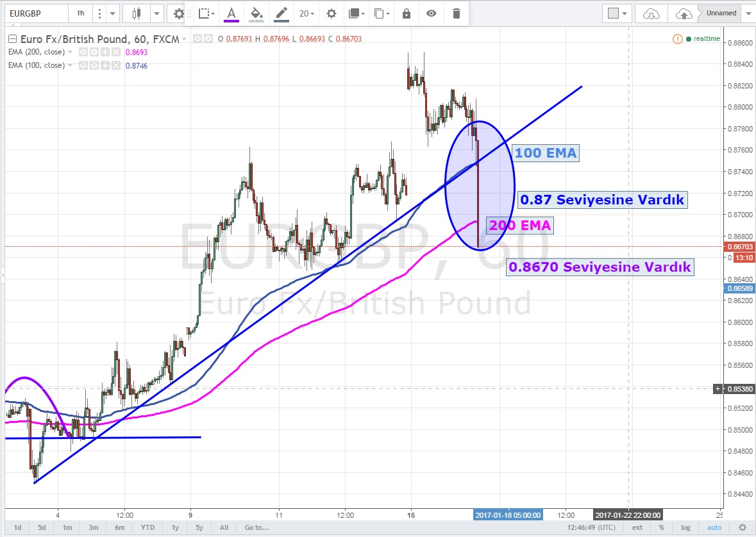Load chart layout from cloud
This screenshot has height=537, width=756.
click(x=651, y=13)
